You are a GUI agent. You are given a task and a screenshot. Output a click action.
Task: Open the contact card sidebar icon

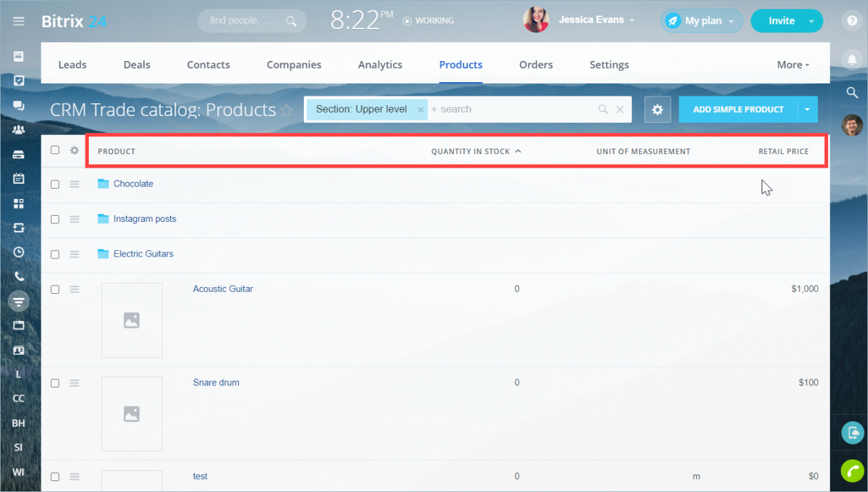tap(19, 350)
